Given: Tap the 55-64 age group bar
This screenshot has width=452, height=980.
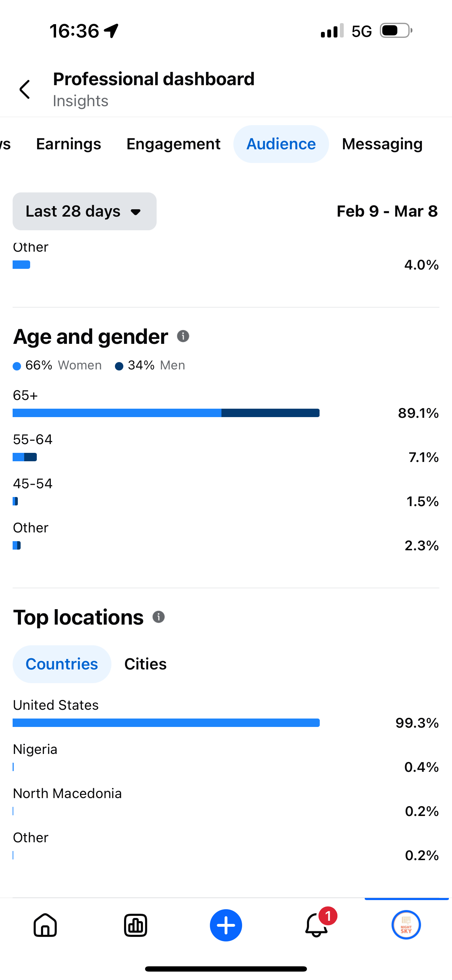Looking at the screenshot, I should point(25,457).
